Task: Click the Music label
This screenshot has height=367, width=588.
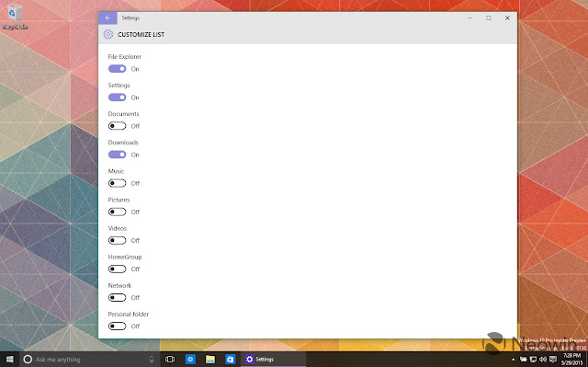Action: coord(116,171)
